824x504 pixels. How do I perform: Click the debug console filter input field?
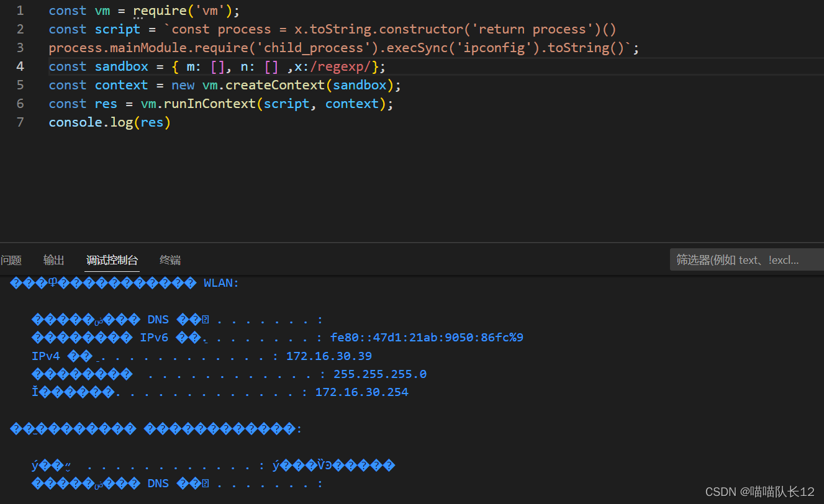(745, 259)
